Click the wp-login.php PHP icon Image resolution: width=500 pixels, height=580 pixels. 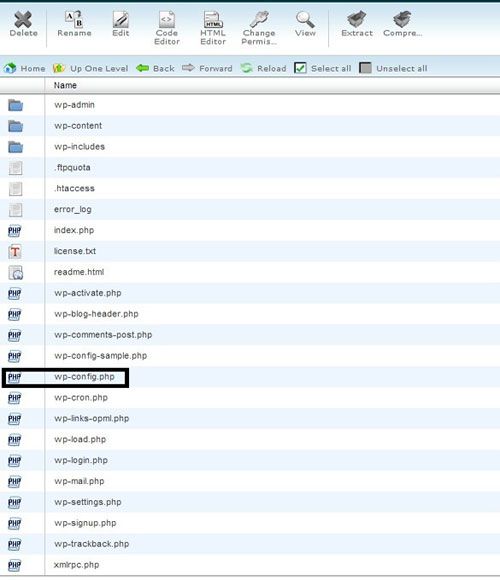14,461
